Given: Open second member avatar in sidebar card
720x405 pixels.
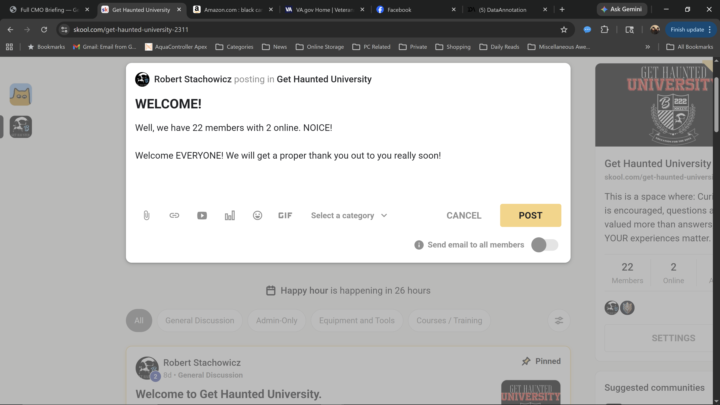Looking at the screenshot, I should [x=627, y=308].
